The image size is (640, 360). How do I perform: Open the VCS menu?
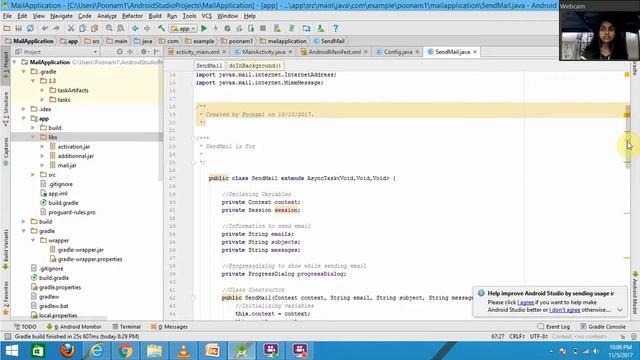[x=207, y=16]
